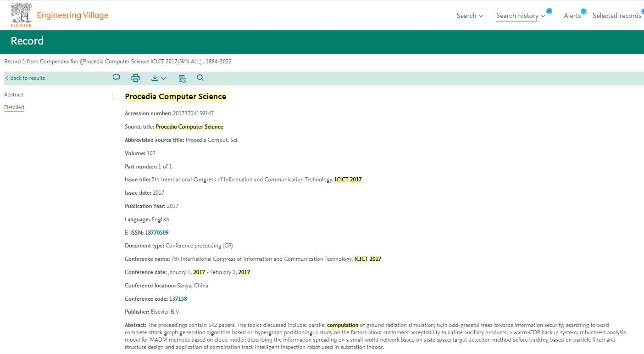Viewport: 644px width, 354px height.
Task: Click conference location Sanya, China
Action: (193, 286)
